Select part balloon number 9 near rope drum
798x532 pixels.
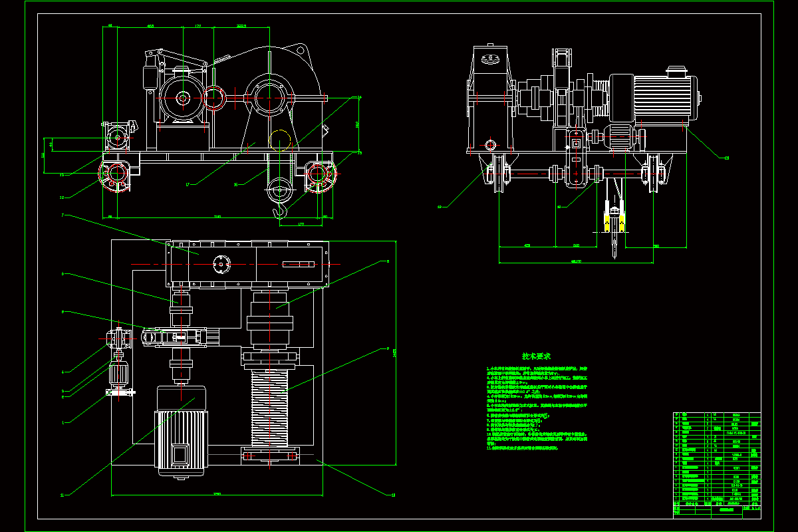(387, 348)
